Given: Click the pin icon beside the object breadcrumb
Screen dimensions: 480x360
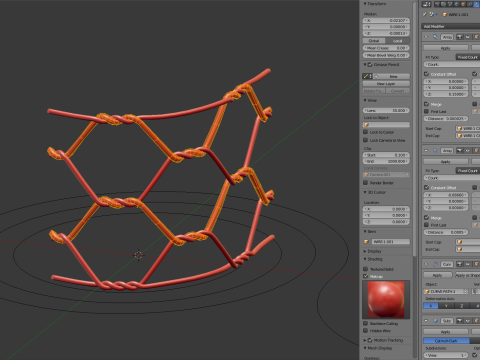Looking at the screenshot, I should 425,14.
